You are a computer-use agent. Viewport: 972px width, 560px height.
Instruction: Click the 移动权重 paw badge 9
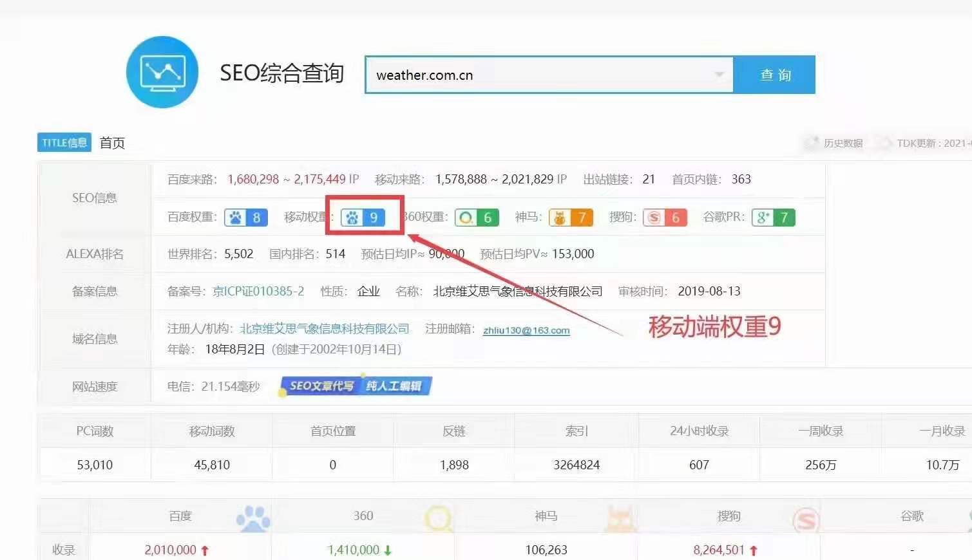tap(363, 218)
